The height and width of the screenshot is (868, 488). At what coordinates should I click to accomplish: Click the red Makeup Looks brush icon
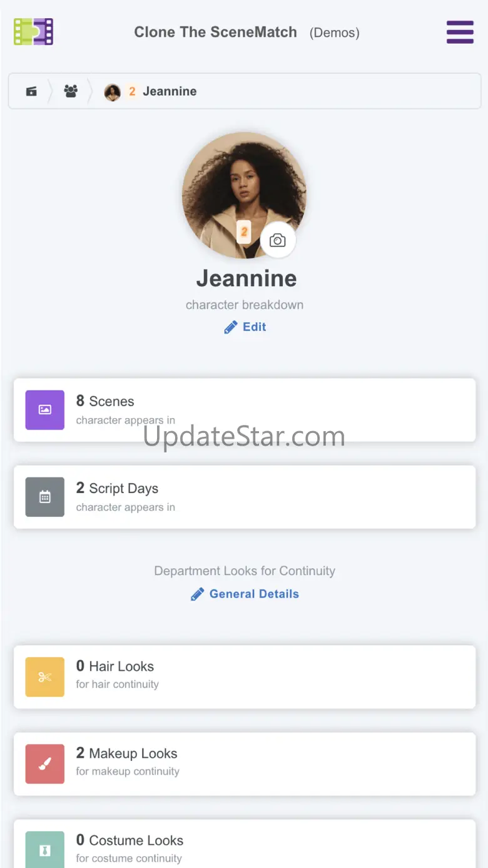44,763
